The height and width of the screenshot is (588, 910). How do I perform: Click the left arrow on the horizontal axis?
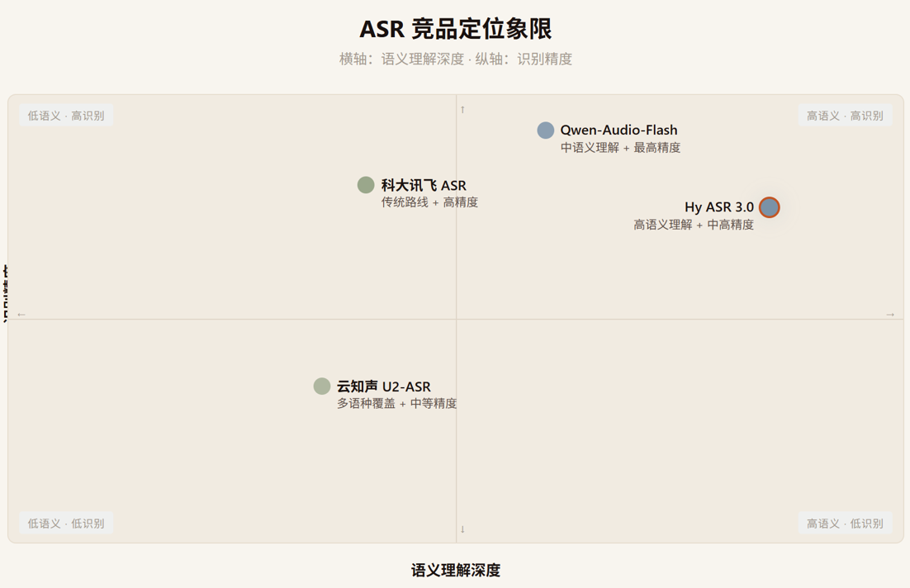click(21, 315)
